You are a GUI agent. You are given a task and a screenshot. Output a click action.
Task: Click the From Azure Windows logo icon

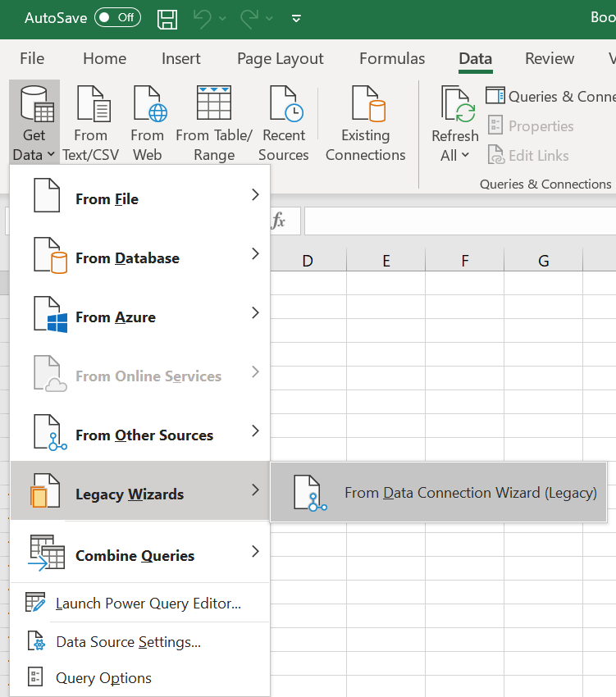tap(50, 314)
